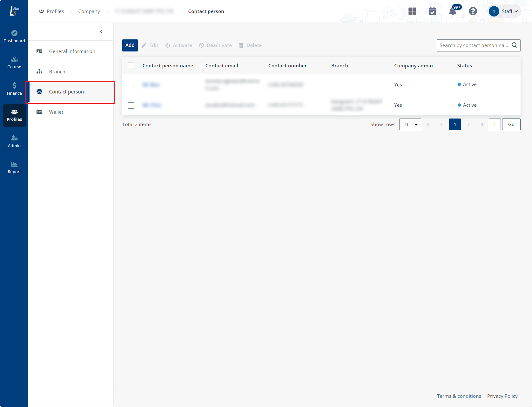This screenshot has width=532, height=407.
Task: Click the search magnifier icon
Action: (x=514, y=45)
